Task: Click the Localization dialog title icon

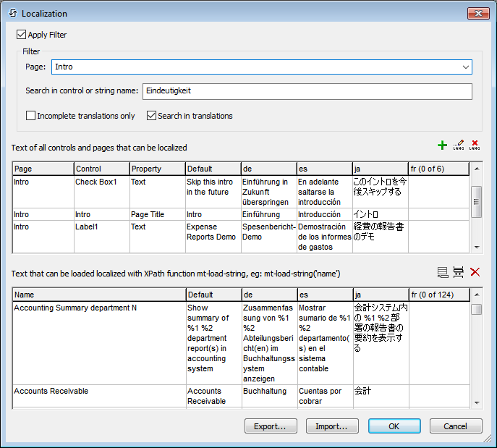Action: pyautogui.click(x=12, y=13)
